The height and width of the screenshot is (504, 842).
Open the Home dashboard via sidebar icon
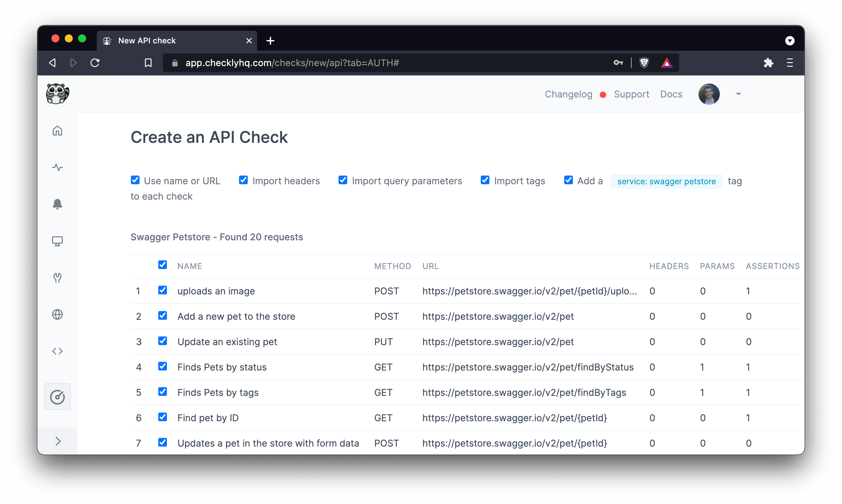pyautogui.click(x=57, y=131)
